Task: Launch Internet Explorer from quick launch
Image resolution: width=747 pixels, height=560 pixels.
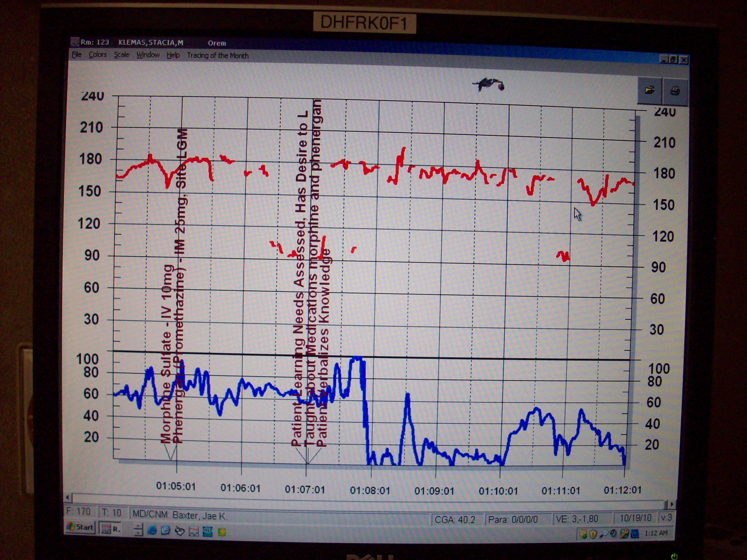Action: (x=152, y=531)
